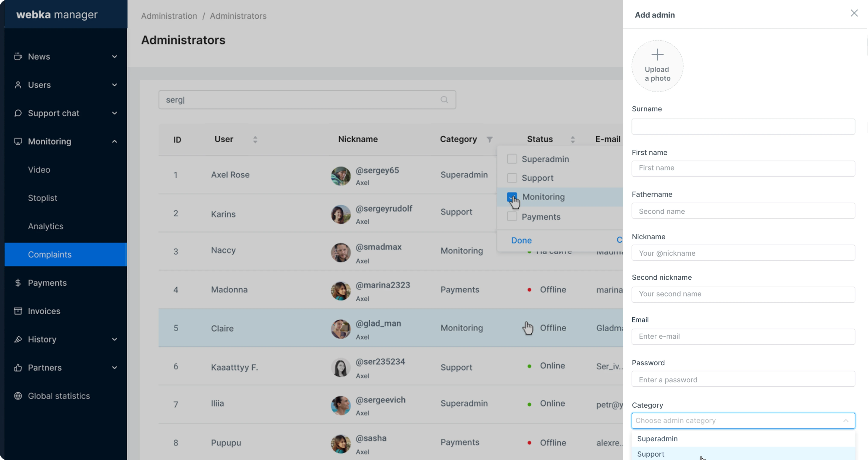Check the Payments filter checkbox
This screenshot has width=868, height=460.
tap(512, 217)
